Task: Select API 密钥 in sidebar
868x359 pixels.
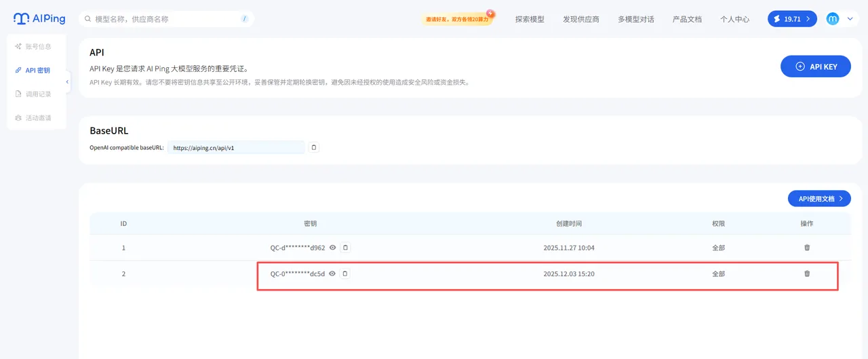Action: pos(33,70)
